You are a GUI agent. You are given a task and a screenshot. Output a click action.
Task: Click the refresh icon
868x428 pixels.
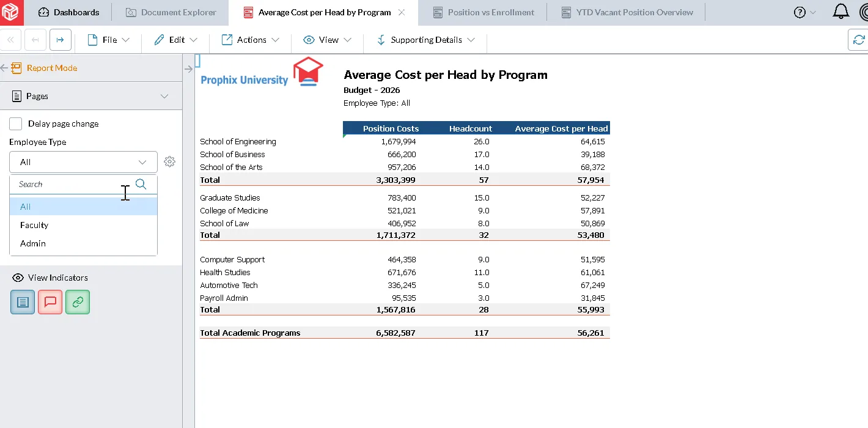point(859,40)
